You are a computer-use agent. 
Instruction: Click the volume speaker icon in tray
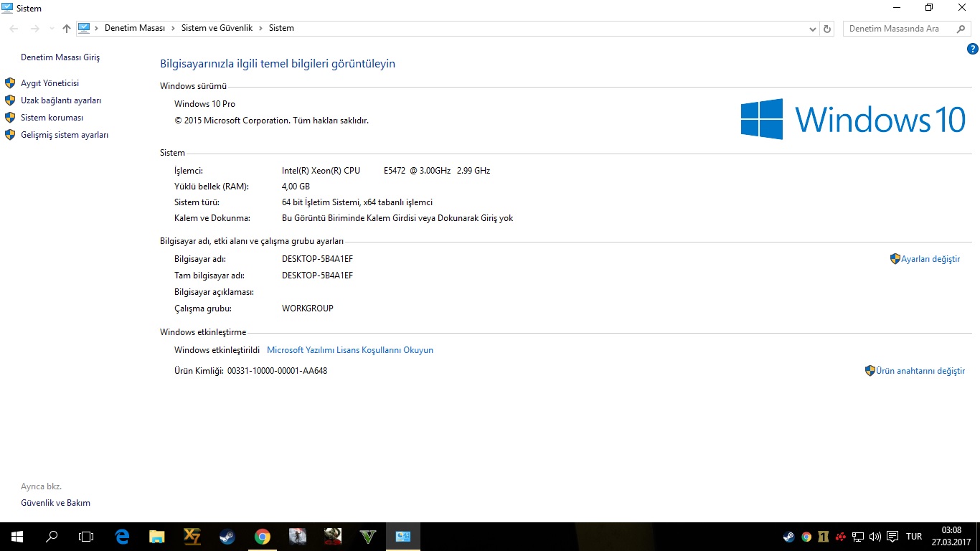point(875,537)
